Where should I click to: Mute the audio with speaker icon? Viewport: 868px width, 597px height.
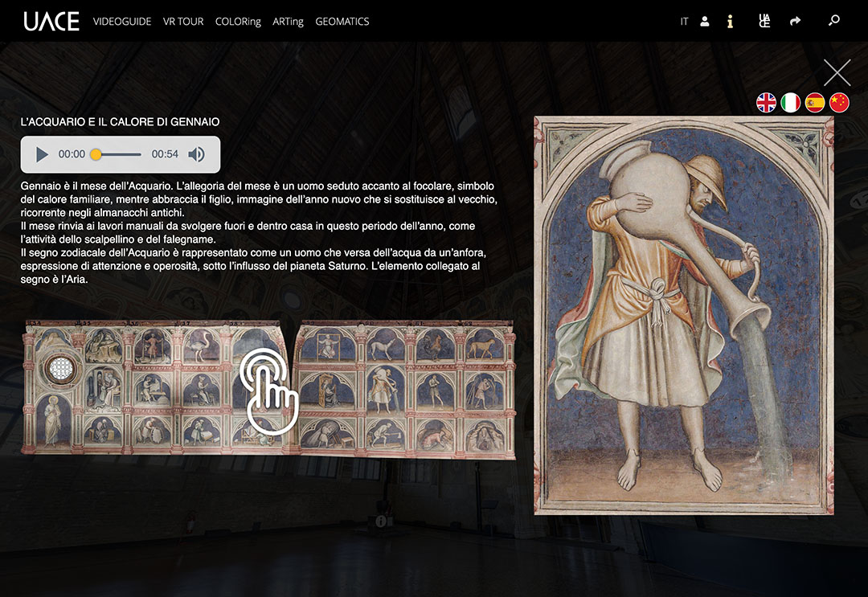196,154
